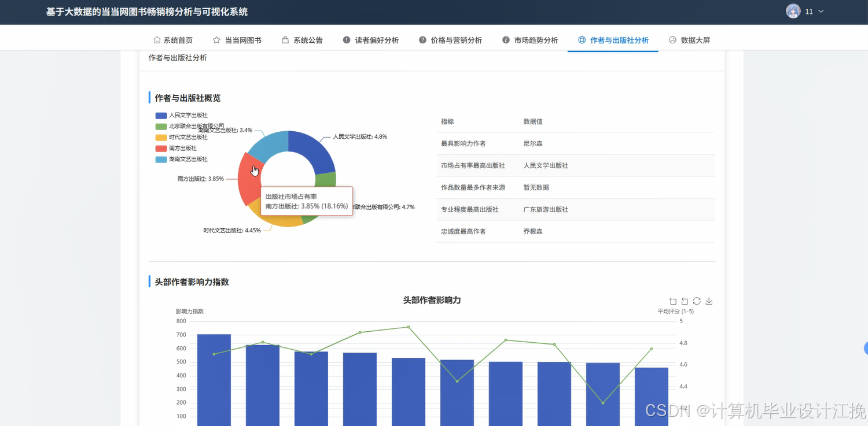Select the 作者与出版社分析 tab
The height and width of the screenshot is (426, 868).
[613, 40]
